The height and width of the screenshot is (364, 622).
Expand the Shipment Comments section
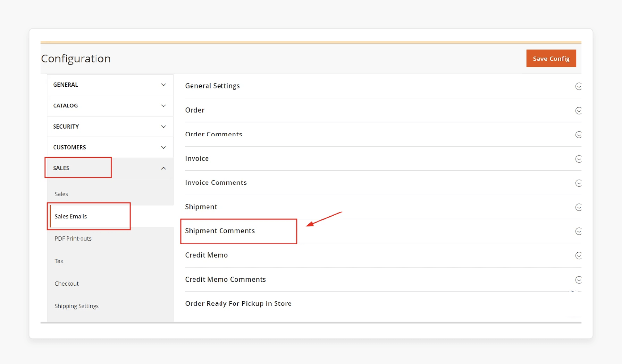383,231
